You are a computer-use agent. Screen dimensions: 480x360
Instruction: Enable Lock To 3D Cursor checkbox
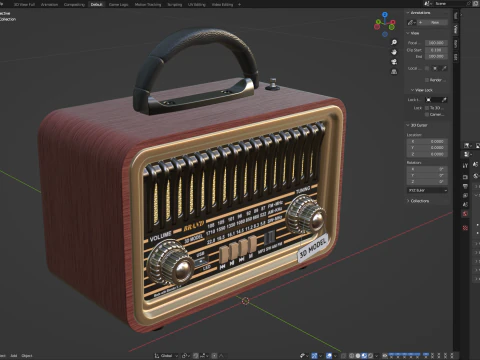tap(427, 108)
